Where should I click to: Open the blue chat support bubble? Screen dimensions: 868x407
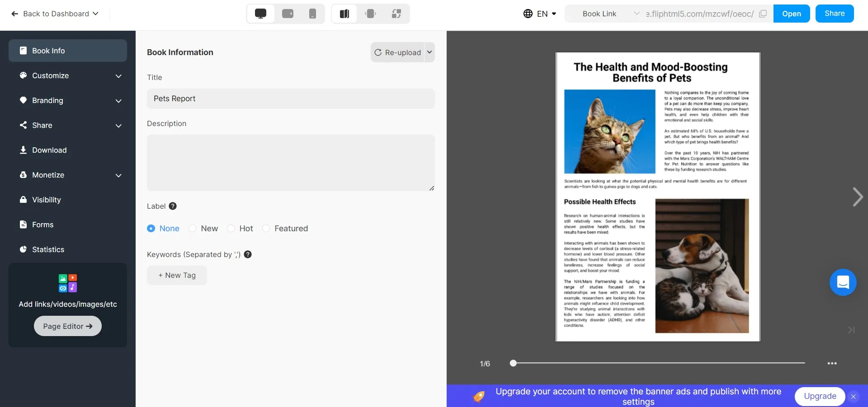[843, 282]
